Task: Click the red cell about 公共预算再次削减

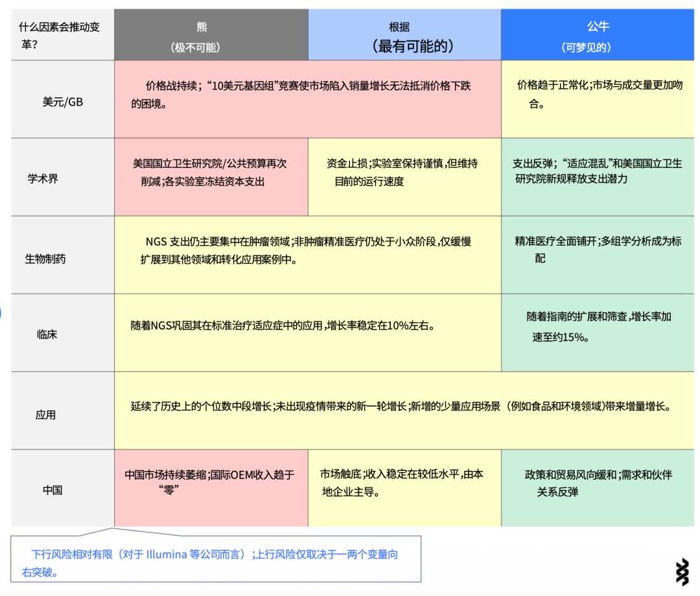Action: (x=211, y=177)
